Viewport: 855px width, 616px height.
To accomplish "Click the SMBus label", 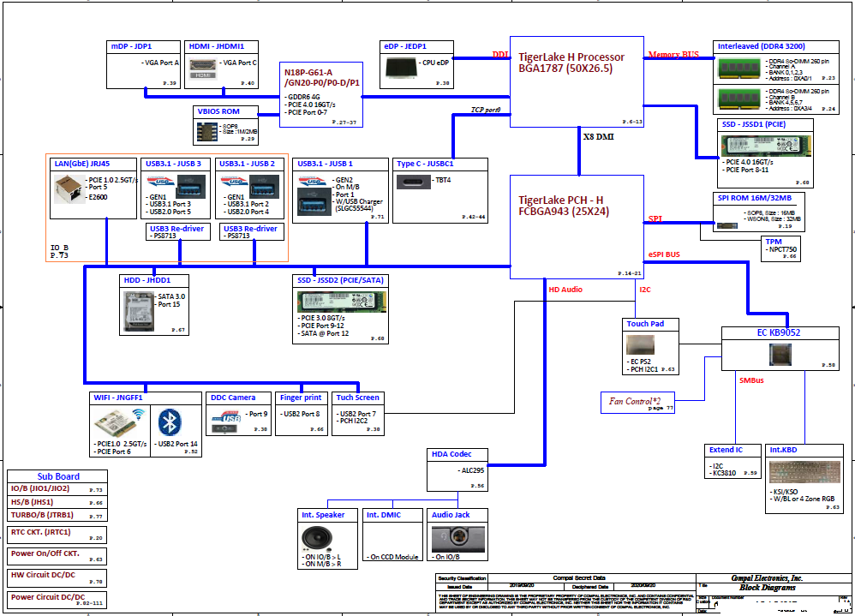I will [x=751, y=380].
